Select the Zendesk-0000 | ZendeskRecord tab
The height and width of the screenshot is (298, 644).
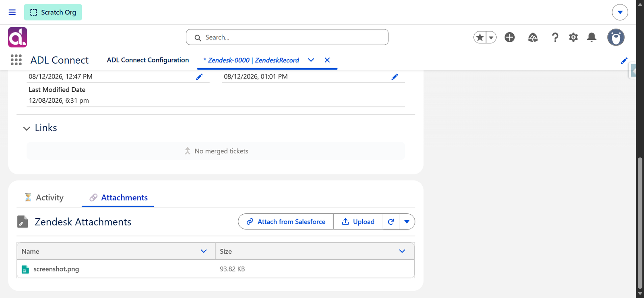pos(251,60)
